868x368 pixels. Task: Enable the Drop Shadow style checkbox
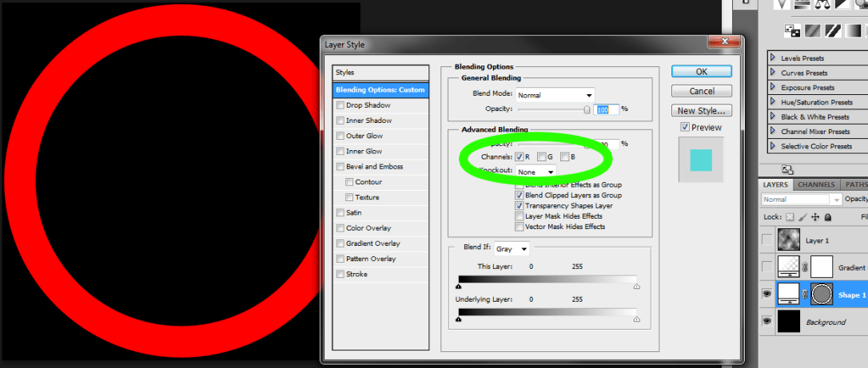pyautogui.click(x=340, y=105)
